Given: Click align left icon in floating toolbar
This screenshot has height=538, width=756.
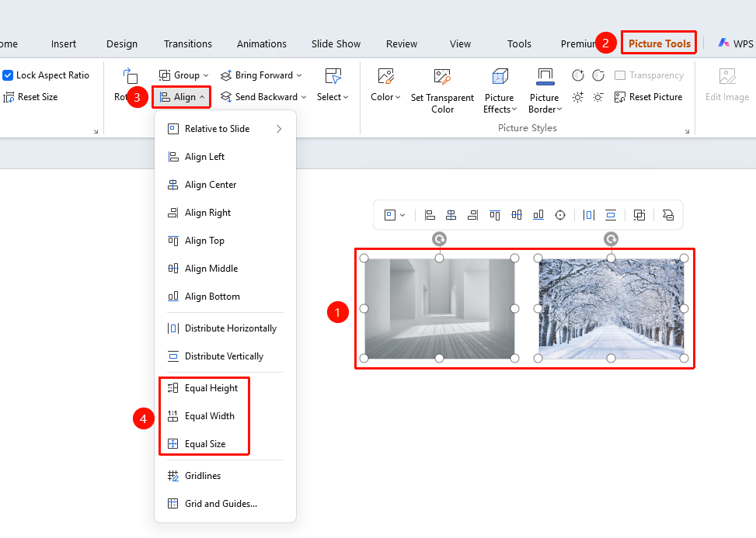Looking at the screenshot, I should (430, 215).
